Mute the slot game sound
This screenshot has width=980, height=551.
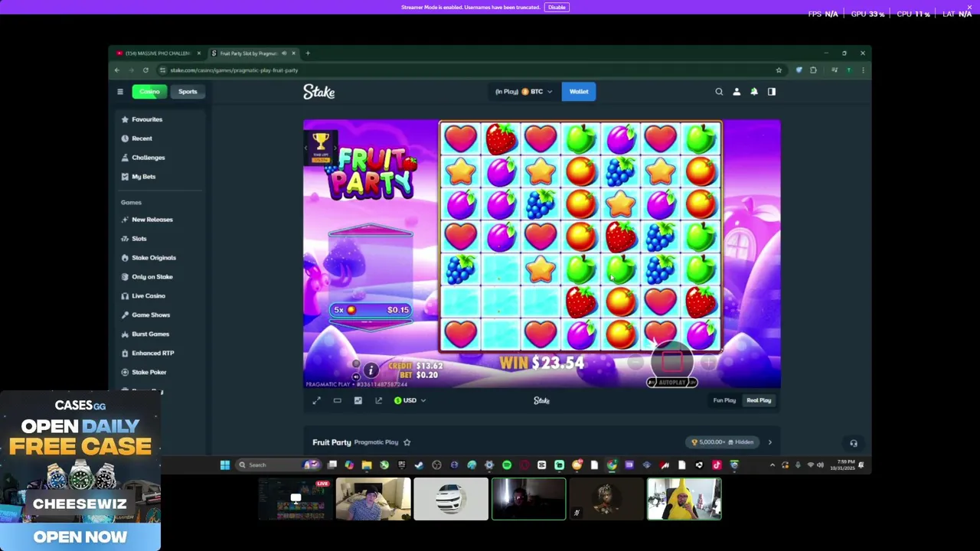[356, 376]
